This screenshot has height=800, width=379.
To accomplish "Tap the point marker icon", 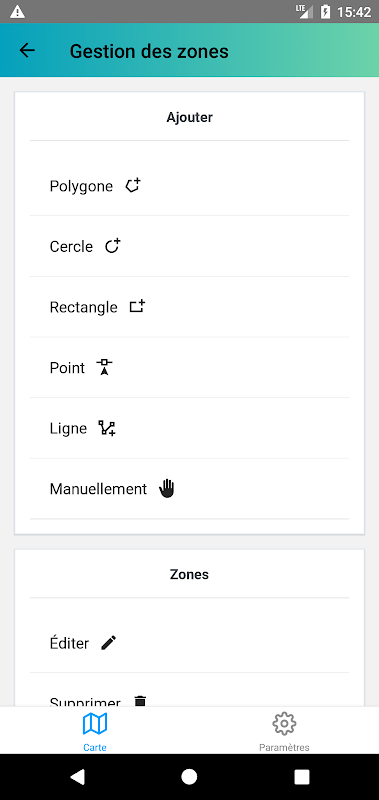I will pos(105,367).
